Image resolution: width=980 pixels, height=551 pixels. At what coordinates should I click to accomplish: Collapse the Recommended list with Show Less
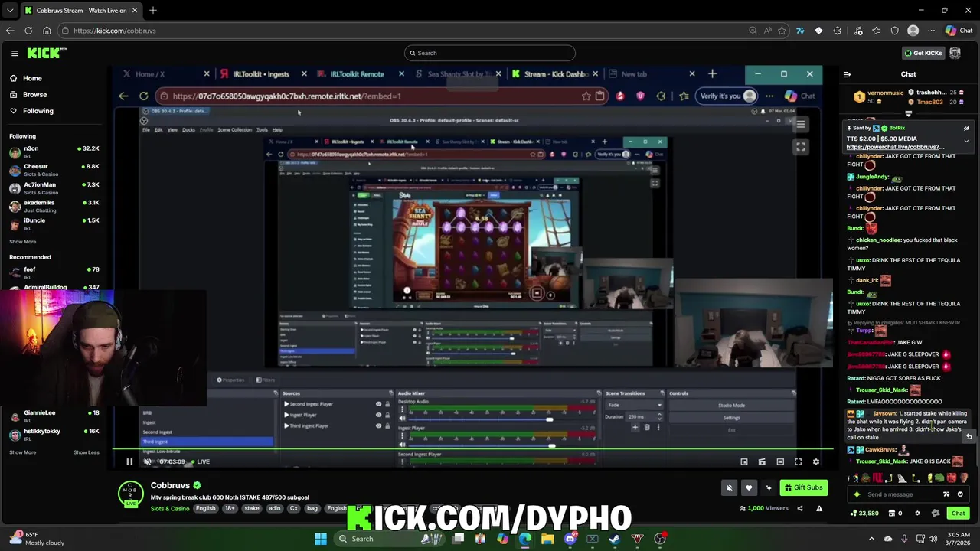coord(86,452)
